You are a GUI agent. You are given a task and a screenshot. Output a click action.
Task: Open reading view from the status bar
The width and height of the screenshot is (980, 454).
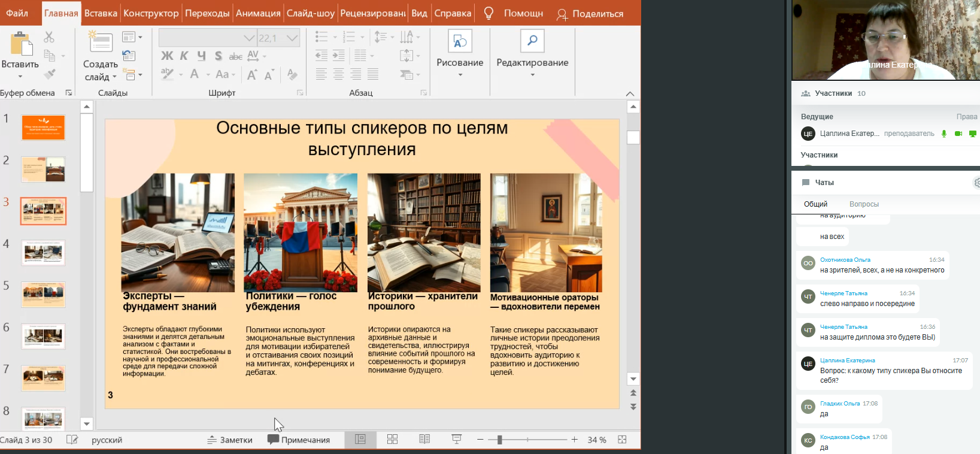coord(424,440)
